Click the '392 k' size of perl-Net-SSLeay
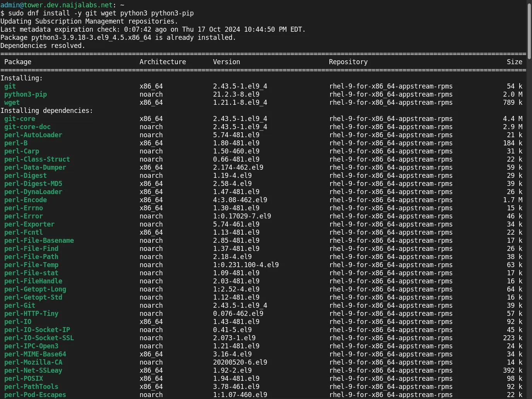 point(513,370)
